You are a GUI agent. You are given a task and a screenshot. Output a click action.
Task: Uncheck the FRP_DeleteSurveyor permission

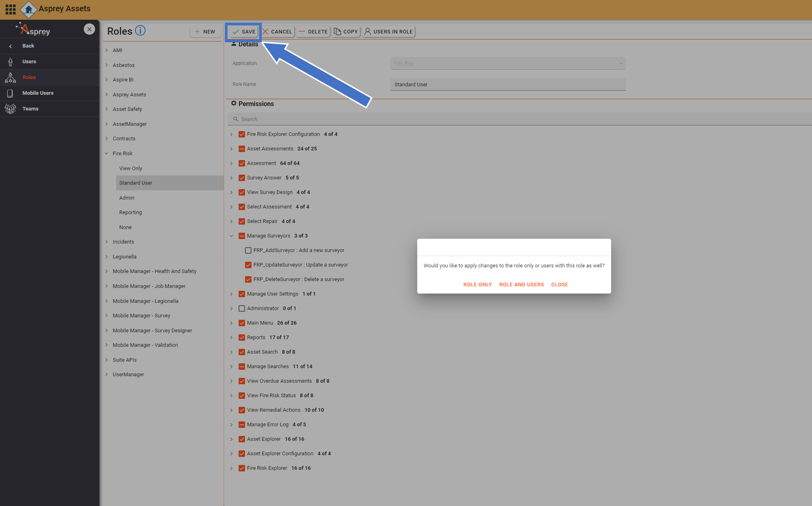(x=248, y=280)
